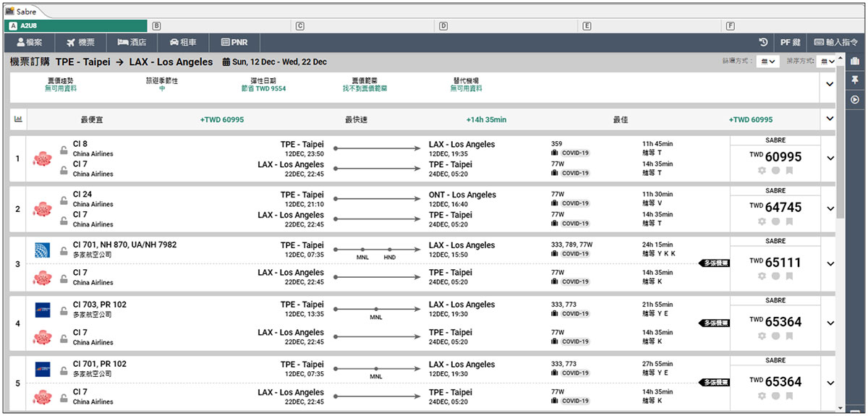
Task: Click the China Airlines logo in option 2
Action: [x=42, y=209]
